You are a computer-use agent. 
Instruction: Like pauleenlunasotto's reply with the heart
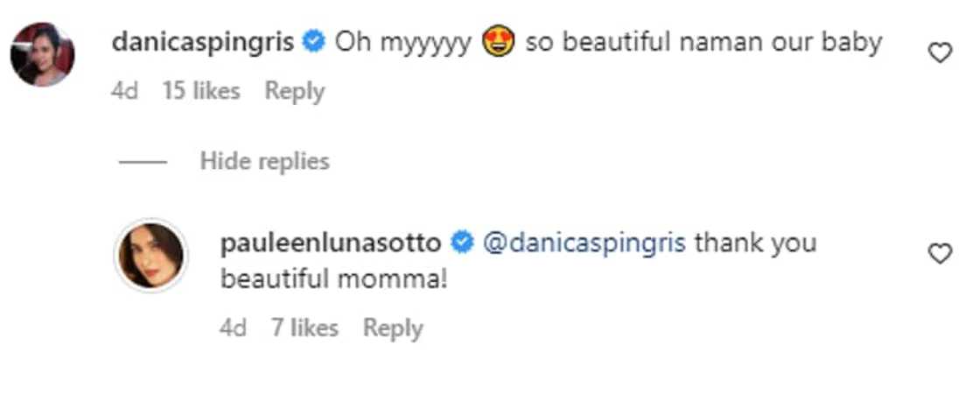pos(940,254)
